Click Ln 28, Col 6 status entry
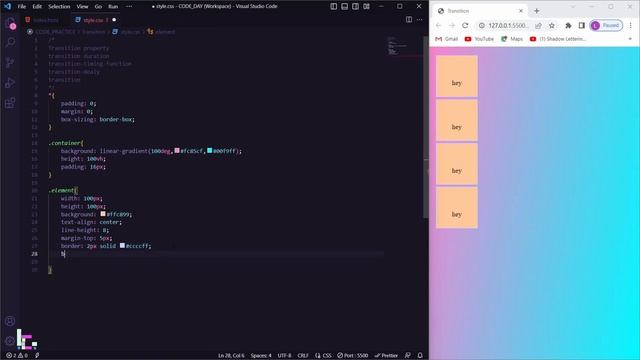 pyautogui.click(x=231, y=356)
